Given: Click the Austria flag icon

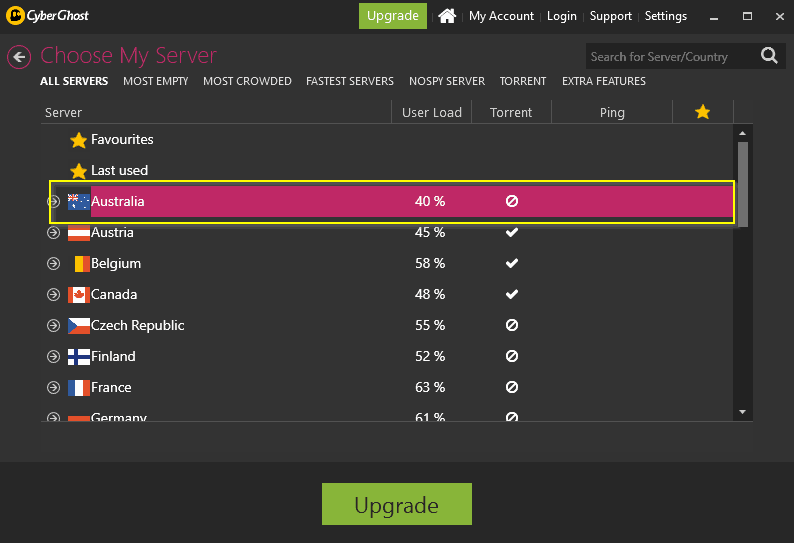Looking at the screenshot, I should (79, 233).
